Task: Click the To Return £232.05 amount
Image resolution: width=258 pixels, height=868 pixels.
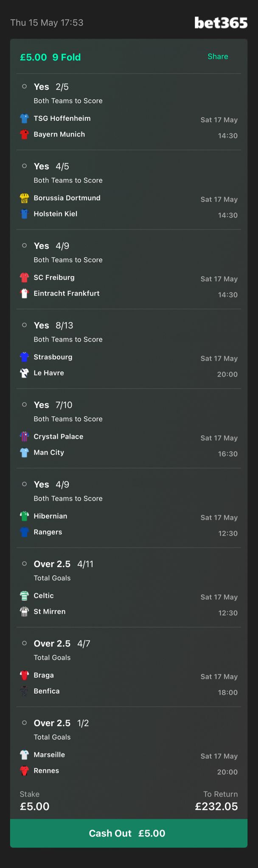Action: (x=216, y=806)
